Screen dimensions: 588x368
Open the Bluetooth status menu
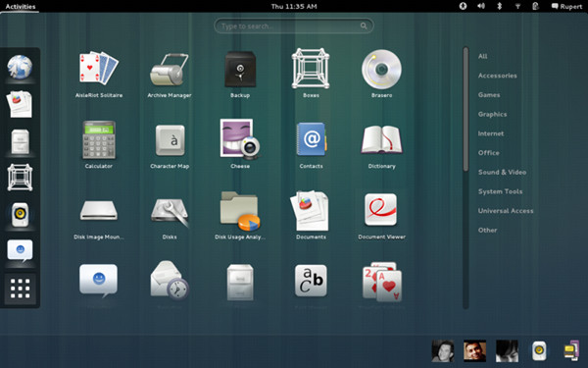499,6
